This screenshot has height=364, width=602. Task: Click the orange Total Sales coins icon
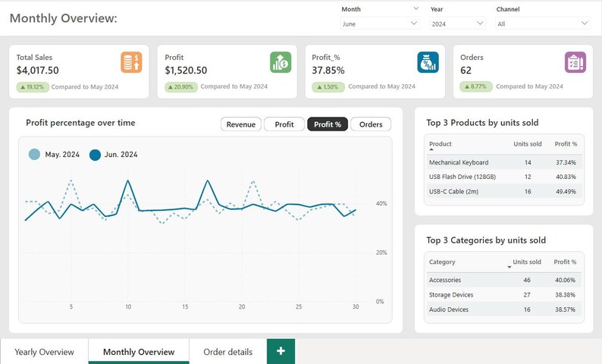[131, 62]
